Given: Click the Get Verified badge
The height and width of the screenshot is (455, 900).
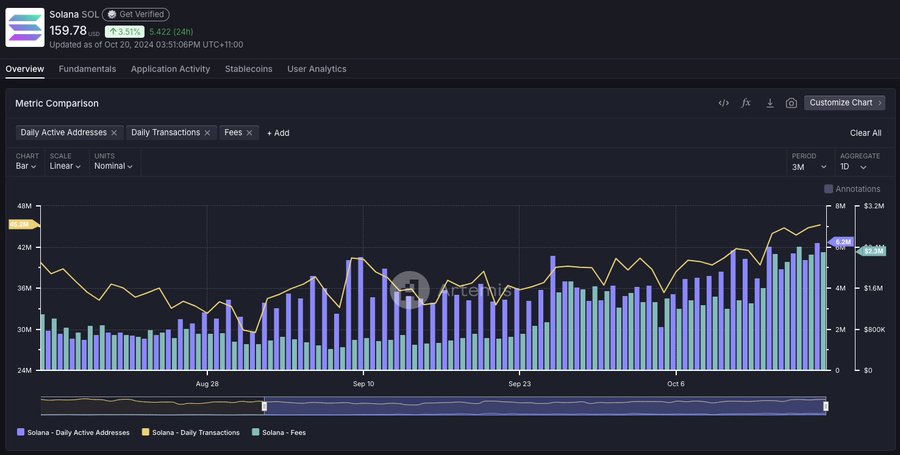Looking at the screenshot, I should pyautogui.click(x=135, y=14).
